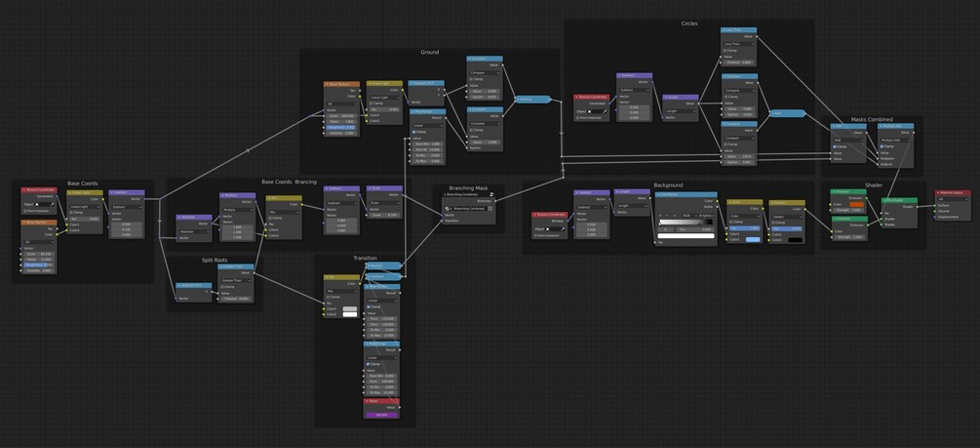Collapse the Material Output node via header arrow
This screenshot has width=980, height=448.
point(938,192)
